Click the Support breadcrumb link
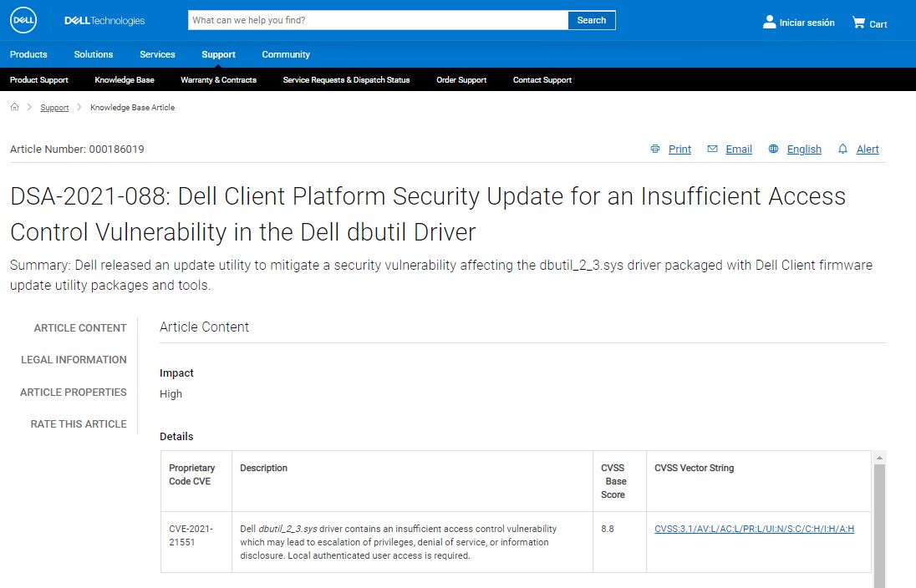Viewport: 916px width, 588px height. pos(54,108)
